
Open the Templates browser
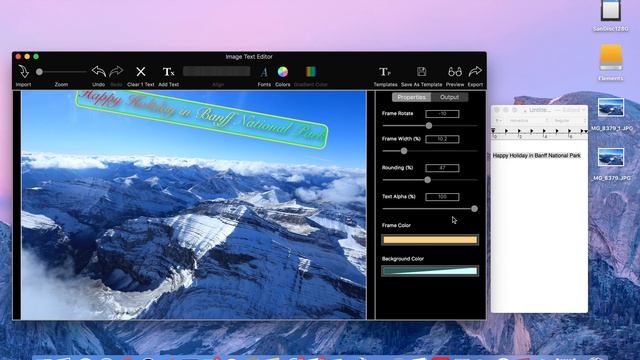385,72
